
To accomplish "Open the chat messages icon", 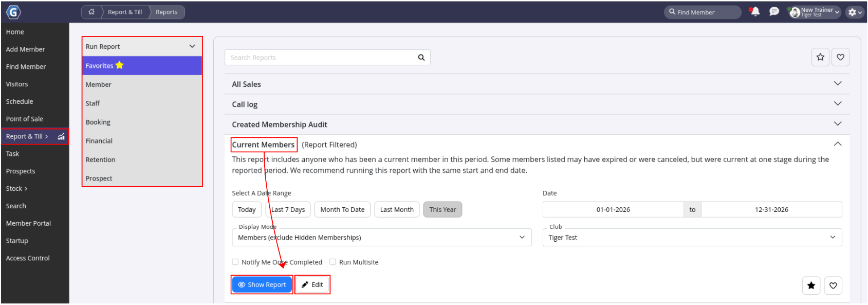I will [x=774, y=12].
